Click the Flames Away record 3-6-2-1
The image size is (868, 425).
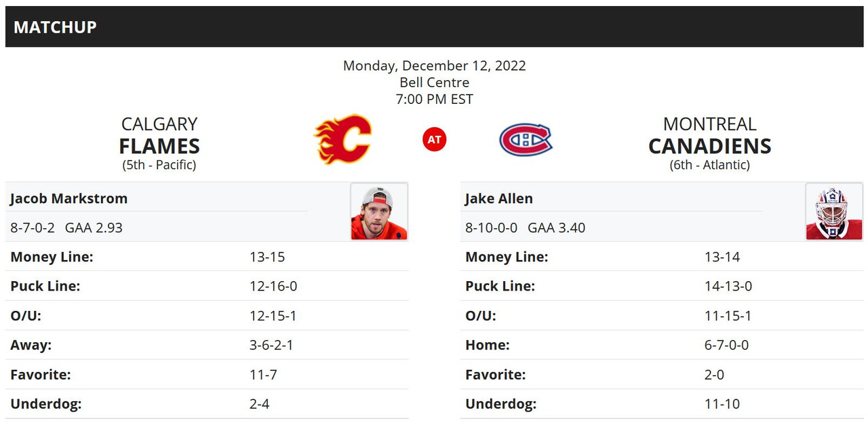[271, 345]
